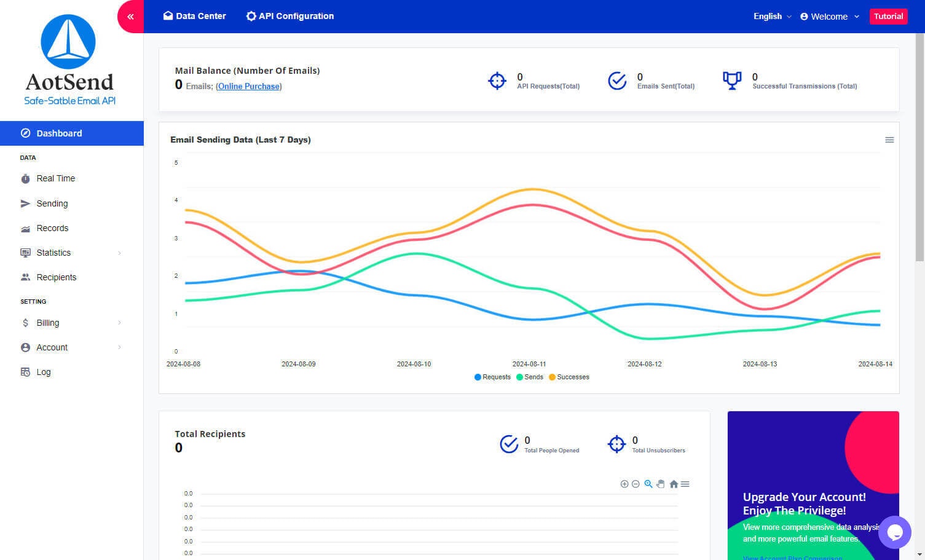The image size is (925, 560).
Task: Expand the Statistics submenu chevron
Action: [119, 253]
